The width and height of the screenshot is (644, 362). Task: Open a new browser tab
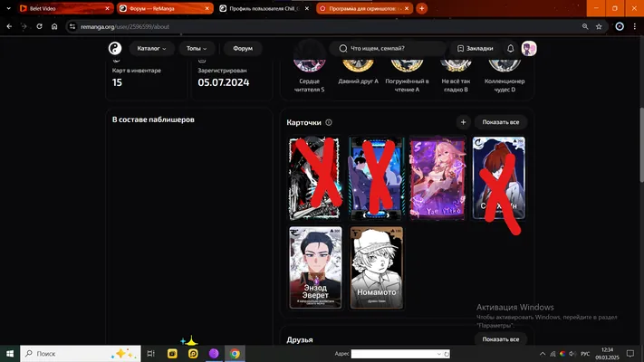[x=421, y=8]
